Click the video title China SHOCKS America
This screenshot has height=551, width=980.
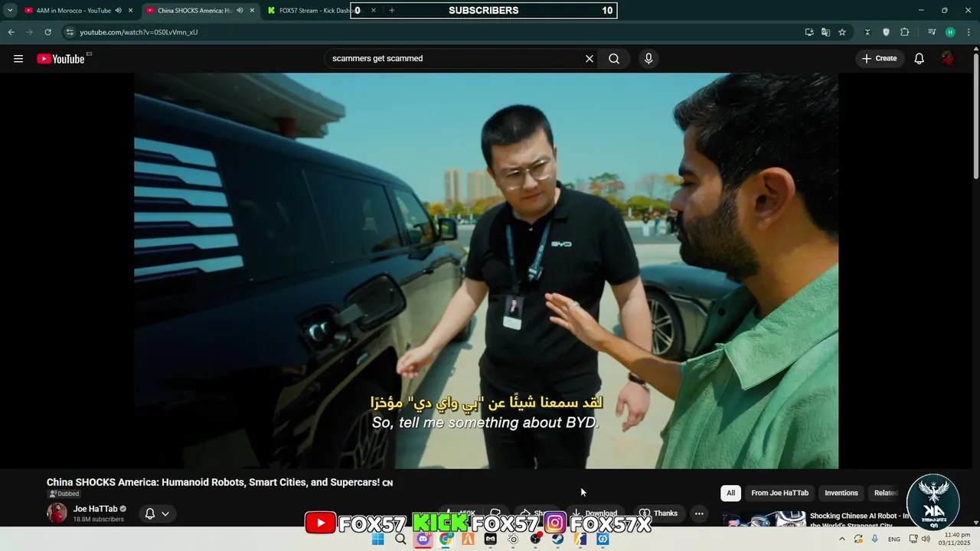click(x=220, y=483)
